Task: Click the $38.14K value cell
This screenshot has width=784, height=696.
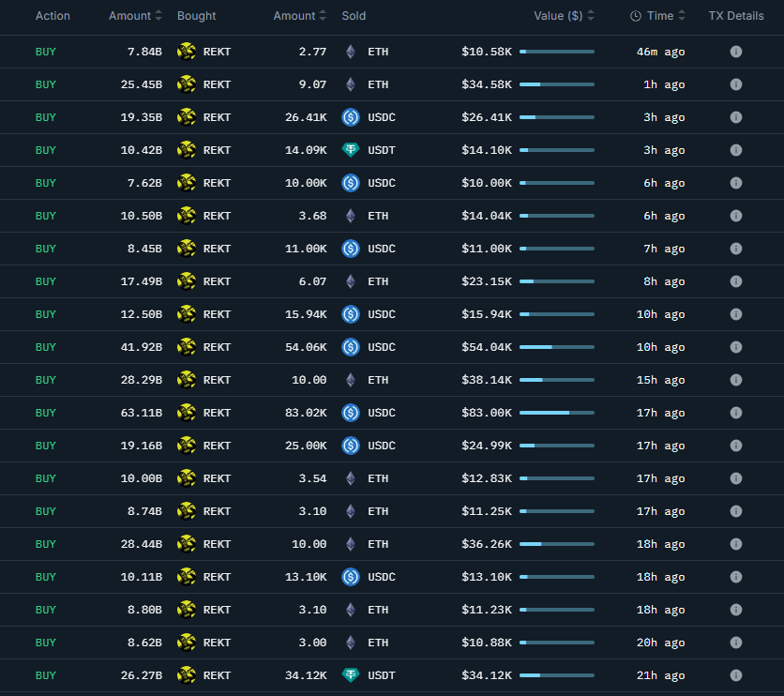Action: 487,380
